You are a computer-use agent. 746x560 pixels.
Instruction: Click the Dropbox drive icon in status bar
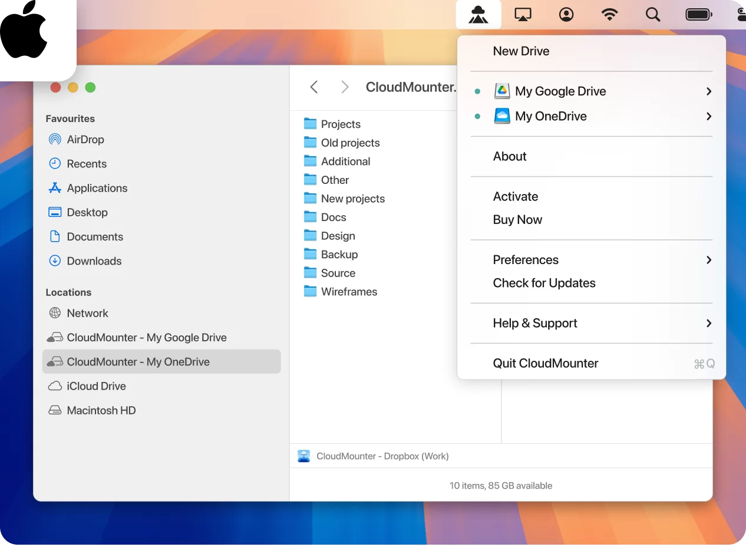(304, 456)
